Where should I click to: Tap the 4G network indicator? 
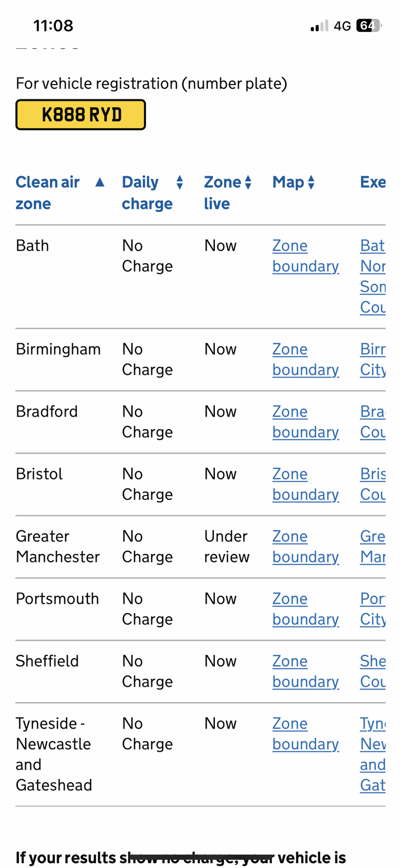342,25
